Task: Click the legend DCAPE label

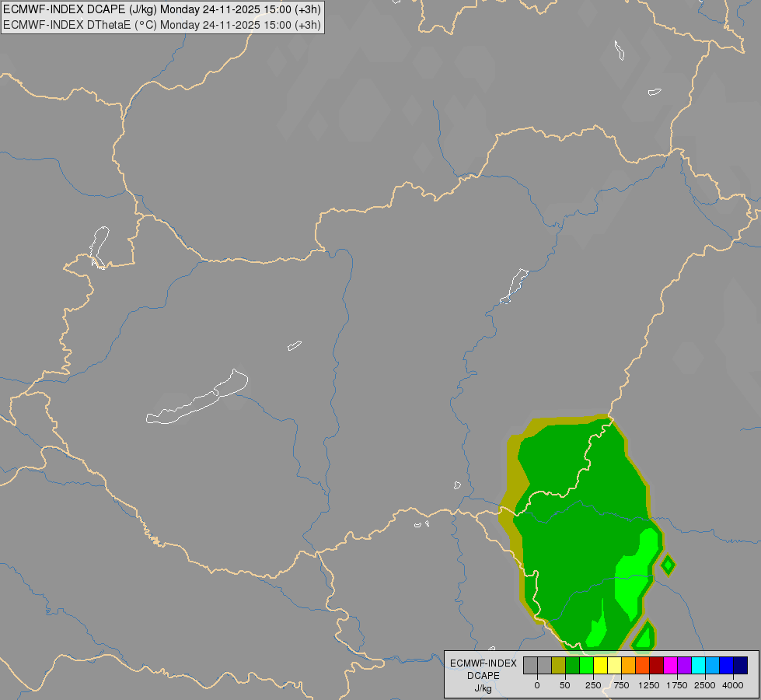Action: 483,676
